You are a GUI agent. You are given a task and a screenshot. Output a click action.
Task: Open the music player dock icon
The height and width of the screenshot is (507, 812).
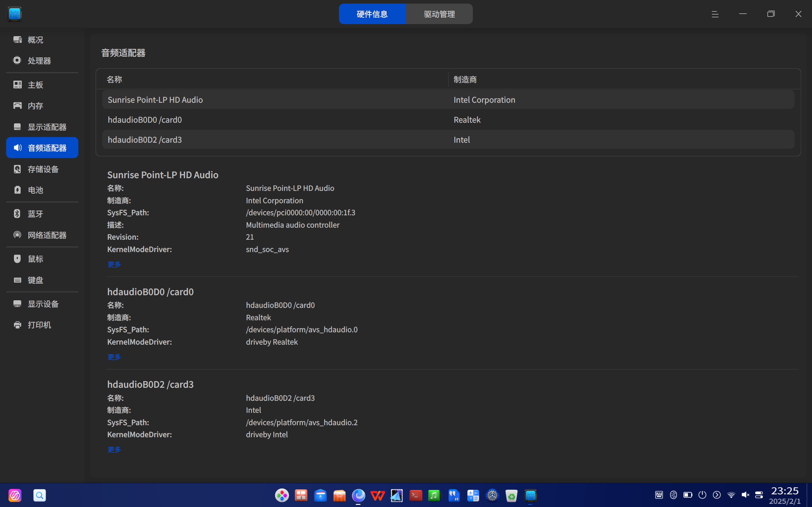434,495
